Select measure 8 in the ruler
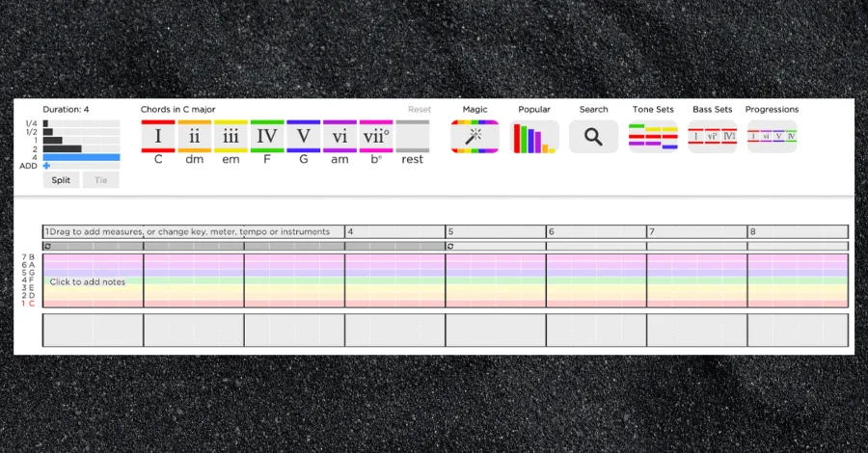The image size is (868, 453). tap(799, 231)
